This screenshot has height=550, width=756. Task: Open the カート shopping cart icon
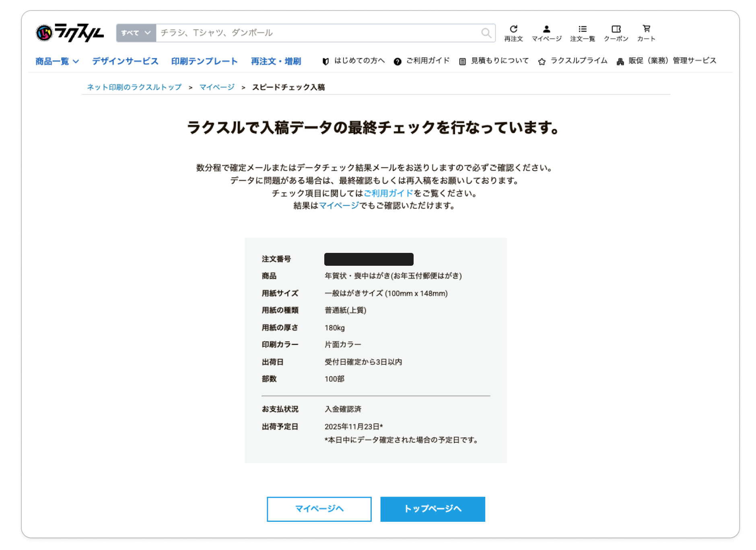click(646, 33)
